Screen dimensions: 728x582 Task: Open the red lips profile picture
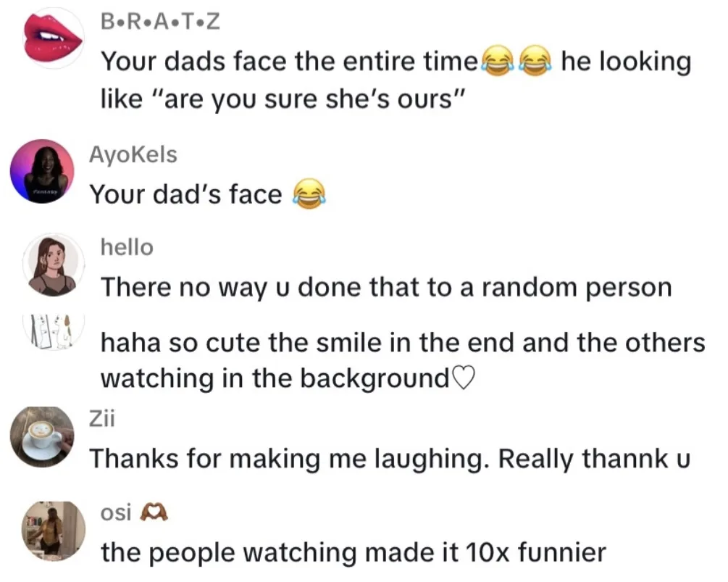(x=51, y=38)
